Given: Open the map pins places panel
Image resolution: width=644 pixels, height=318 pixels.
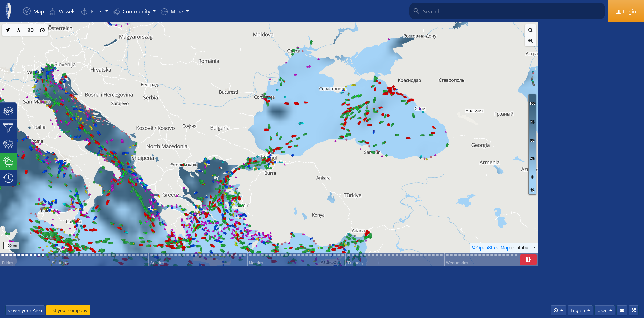Looking at the screenshot, I should click(x=8, y=144).
